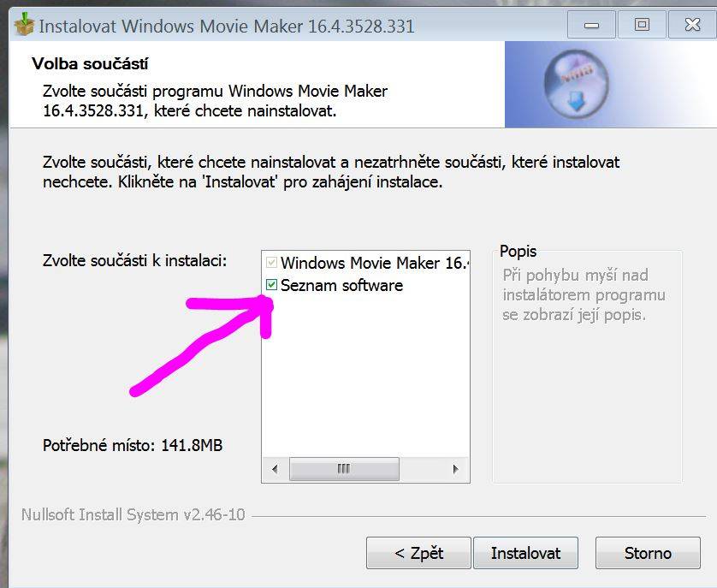The width and height of the screenshot is (717, 588).
Task: Click the installer box icon in title bar
Action: coord(25,25)
